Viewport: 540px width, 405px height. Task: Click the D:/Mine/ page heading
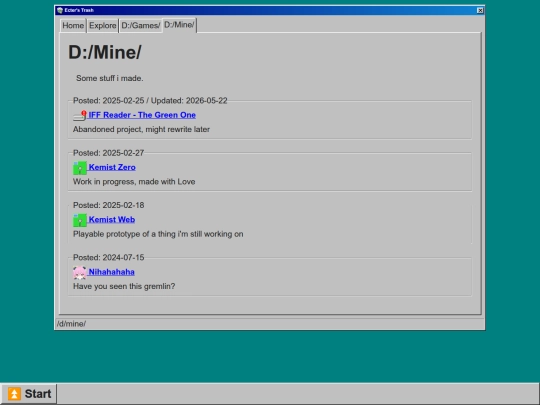(x=105, y=52)
